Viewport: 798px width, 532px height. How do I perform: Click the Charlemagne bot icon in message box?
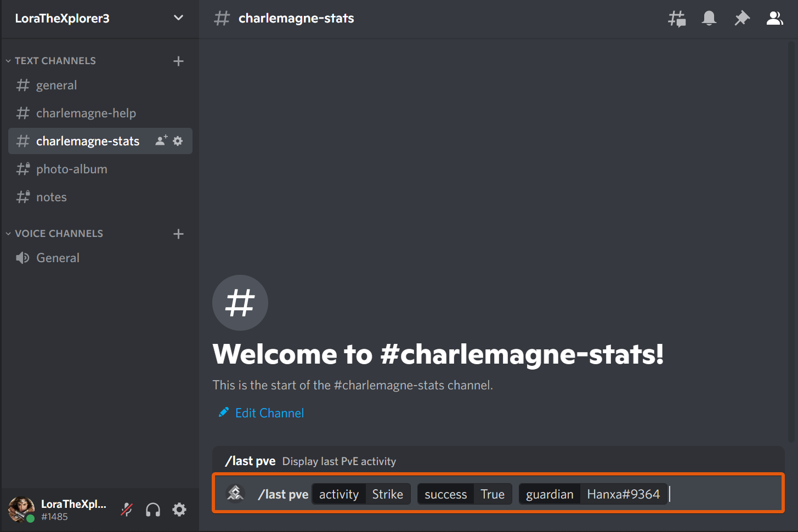(x=235, y=493)
